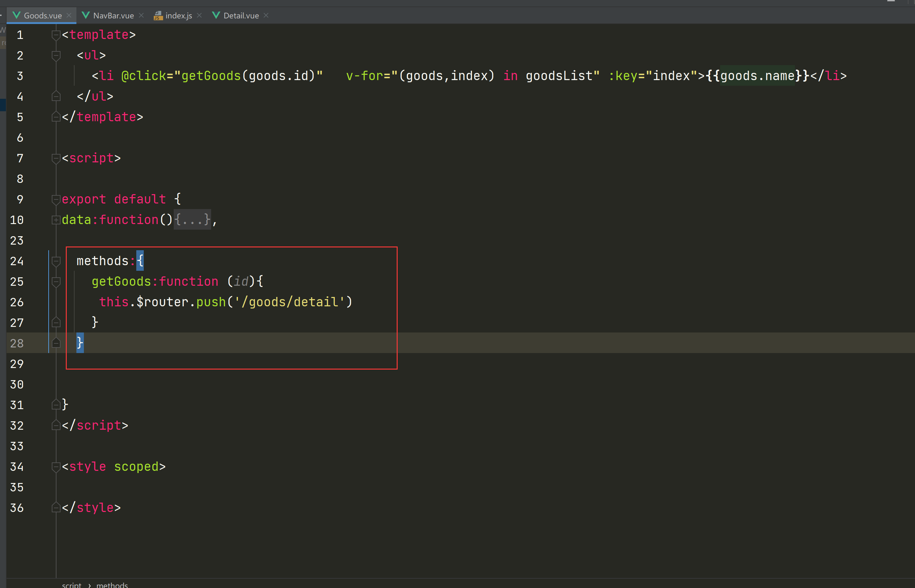Image resolution: width=915 pixels, height=588 pixels.
Task: Click the highlighted opening brace after methods:
Action: tap(140, 261)
